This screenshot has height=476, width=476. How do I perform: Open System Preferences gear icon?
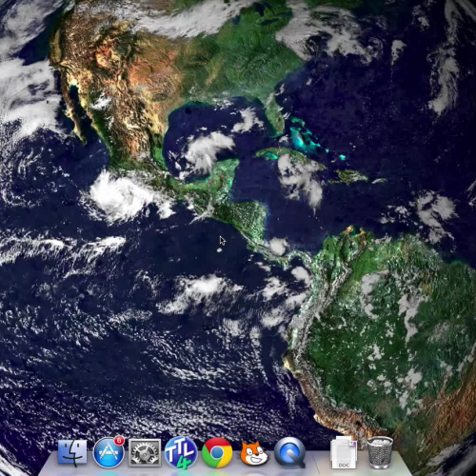click(145, 452)
